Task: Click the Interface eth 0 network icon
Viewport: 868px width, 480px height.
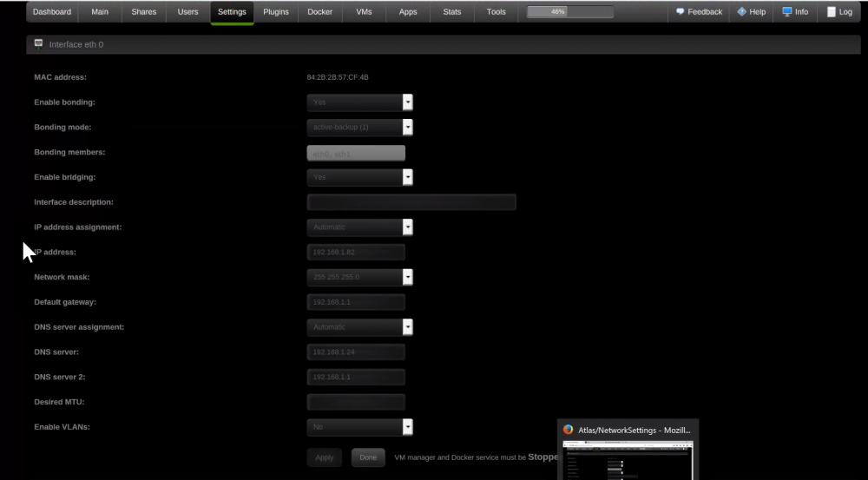Action: coord(38,43)
